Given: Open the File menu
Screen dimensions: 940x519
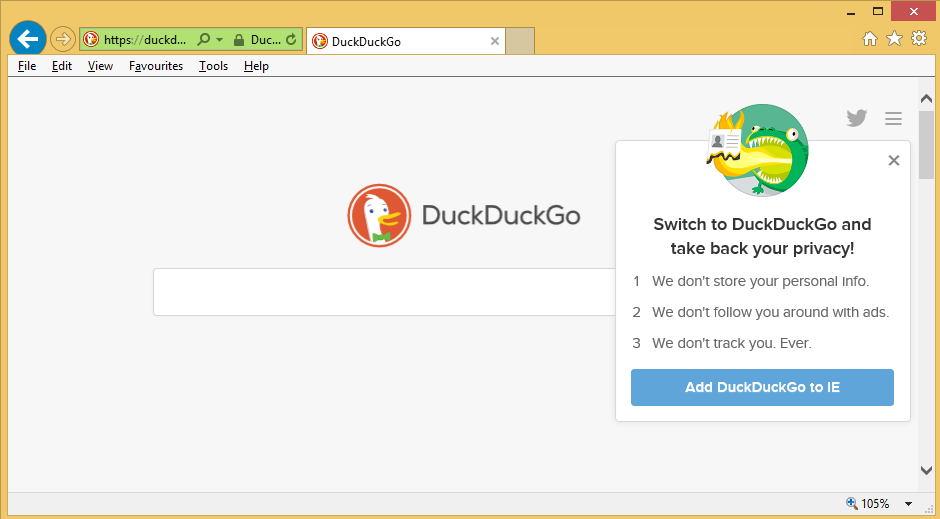Looking at the screenshot, I should (x=27, y=66).
